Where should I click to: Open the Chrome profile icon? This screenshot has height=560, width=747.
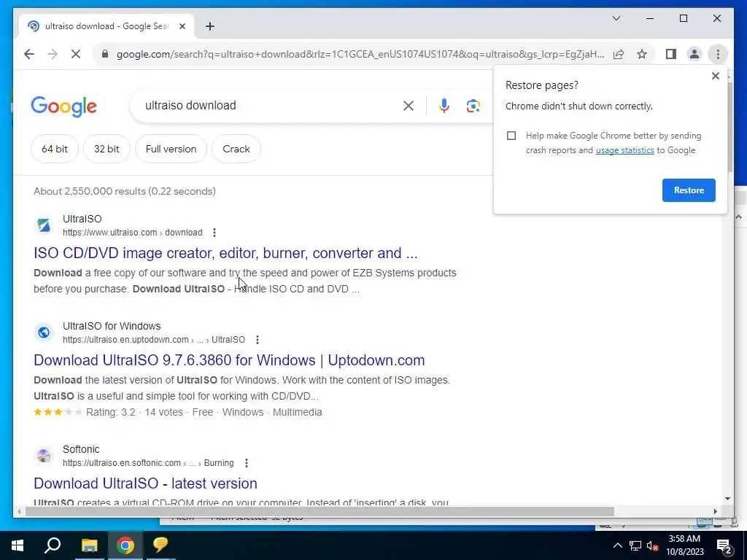click(x=694, y=54)
